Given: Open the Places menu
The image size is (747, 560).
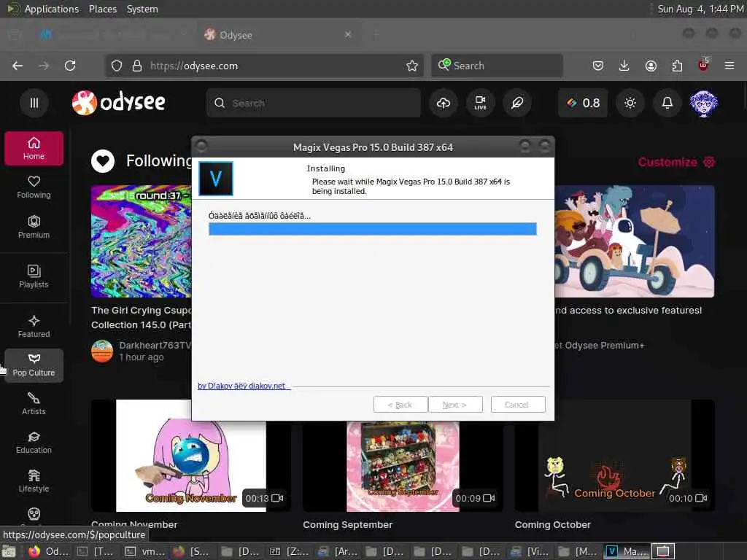Looking at the screenshot, I should point(102,9).
